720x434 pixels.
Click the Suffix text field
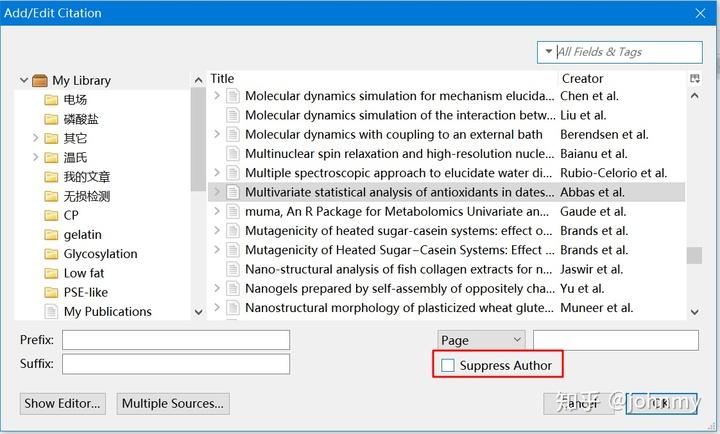pyautogui.click(x=176, y=364)
